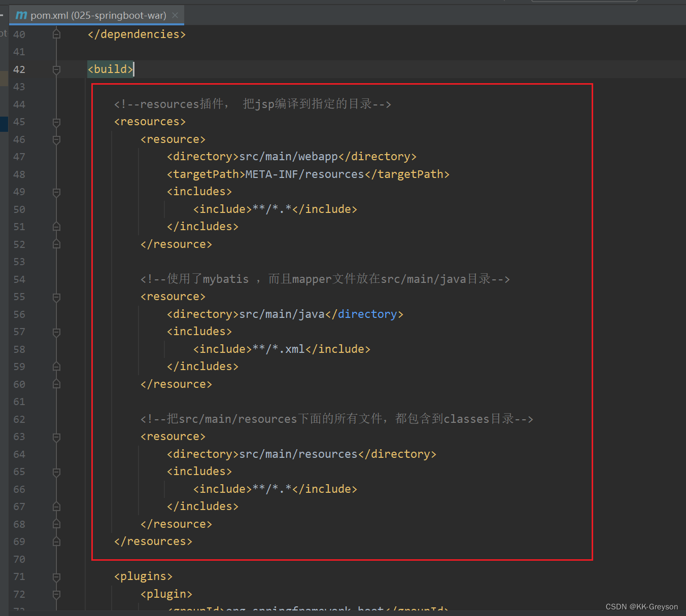Click the </includes> tag on line 59
Image resolution: width=686 pixels, height=616 pixels.
202,367
